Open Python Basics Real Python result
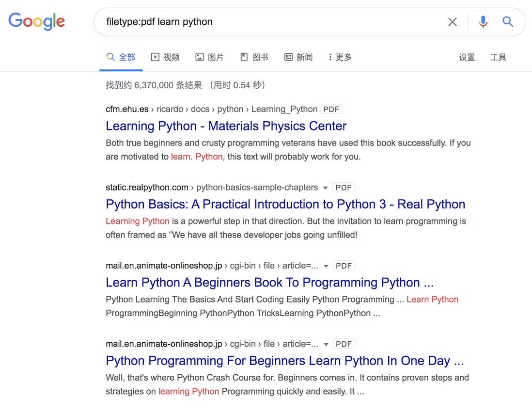Image resolution: width=532 pixels, height=415 pixels. (x=285, y=204)
